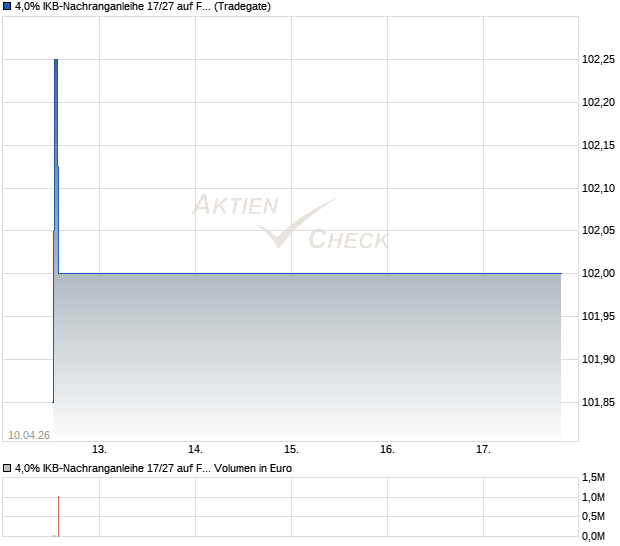
Task: Click the '14.' date axis label
Action: click(195, 450)
